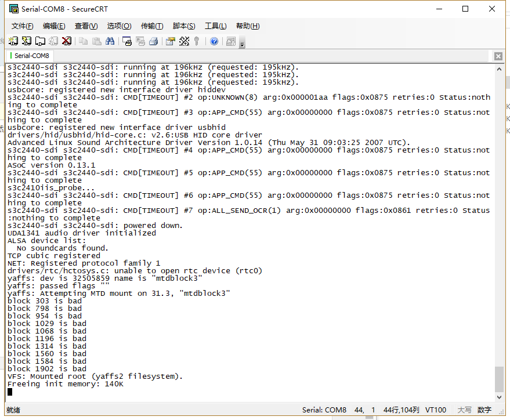
Task: Click the terminal vertical scrollbar thumb
Action: pyautogui.click(x=500, y=379)
